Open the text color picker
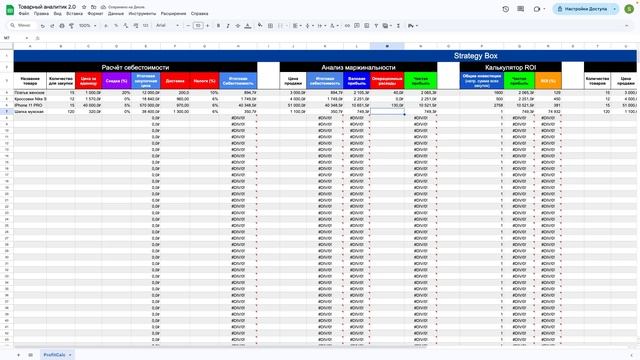The image size is (640, 360). pyautogui.click(x=248, y=26)
